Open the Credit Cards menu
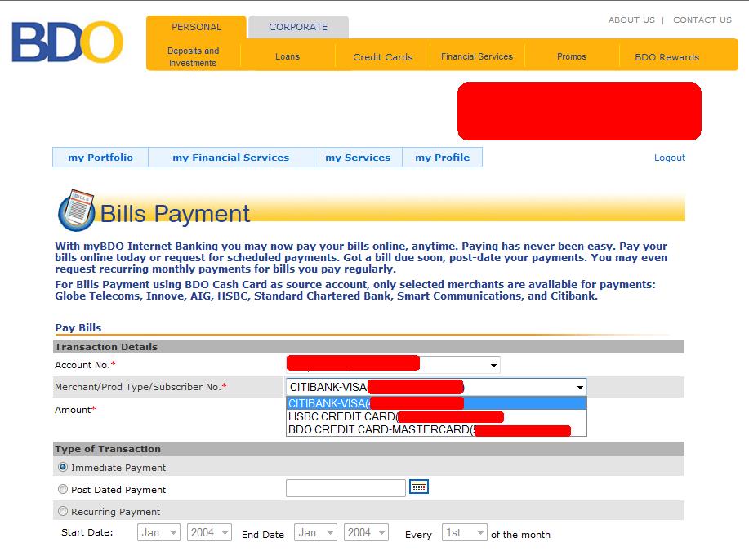The height and width of the screenshot is (560, 749). [382, 57]
